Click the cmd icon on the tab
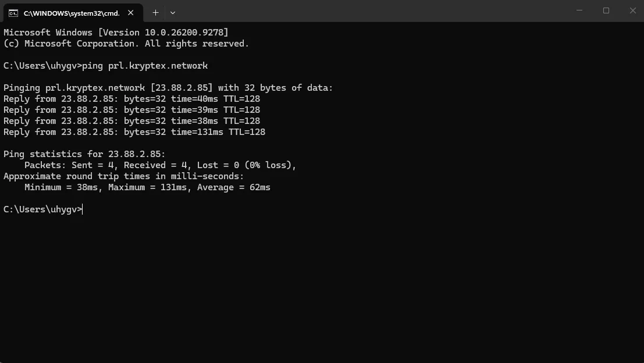644x363 pixels. point(13,13)
